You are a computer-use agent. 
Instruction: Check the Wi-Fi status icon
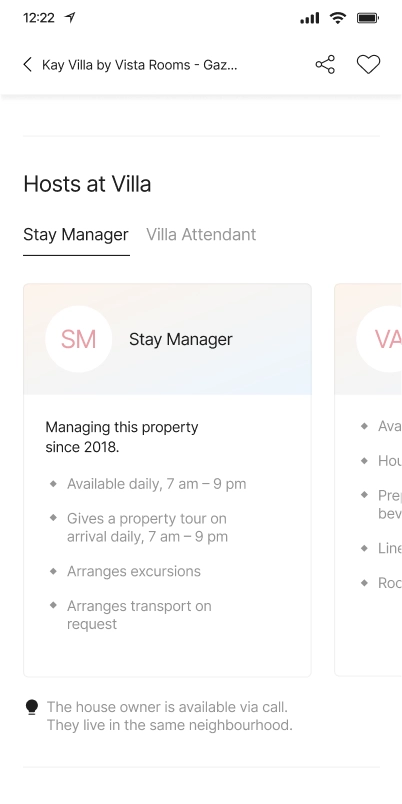(x=338, y=18)
